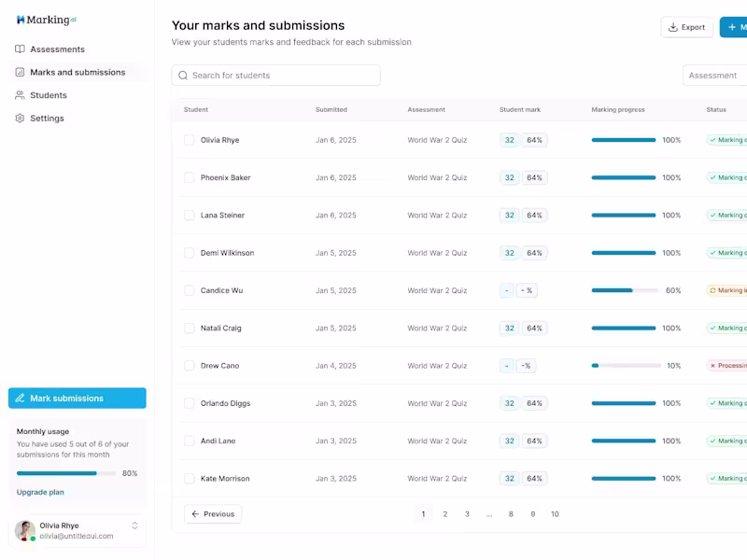This screenshot has width=747, height=560.
Task: Click the Students people icon
Action: (x=21, y=95)
